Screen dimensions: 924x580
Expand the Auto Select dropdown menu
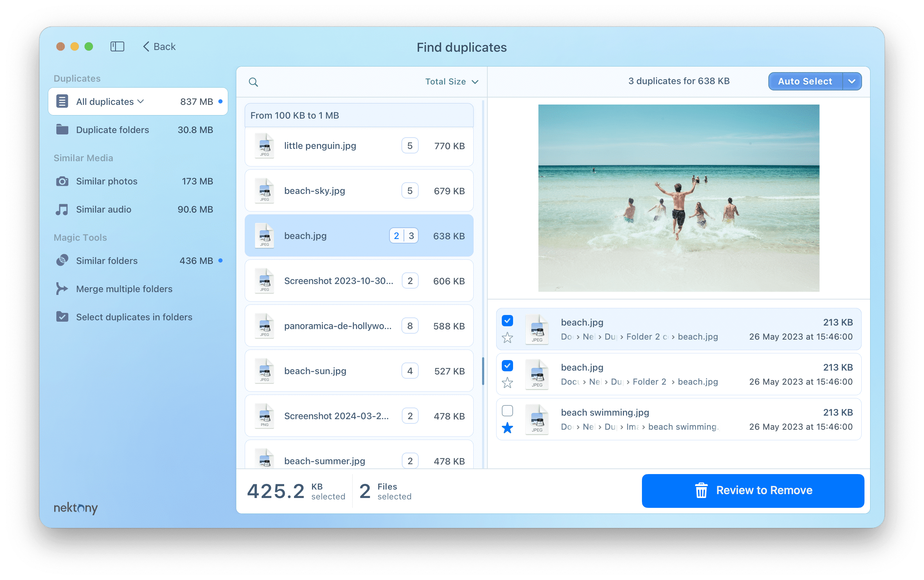point(853,82)
